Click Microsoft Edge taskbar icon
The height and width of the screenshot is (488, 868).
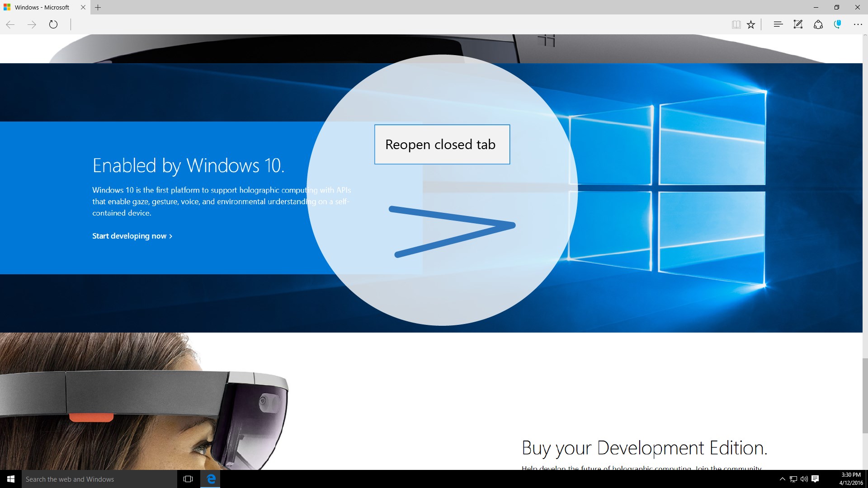coord(211,479)
